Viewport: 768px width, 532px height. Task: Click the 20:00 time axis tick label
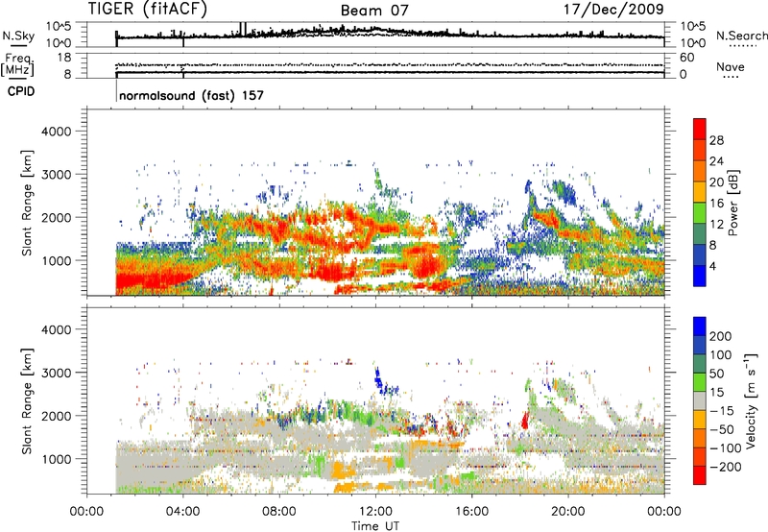pos(568,512)
